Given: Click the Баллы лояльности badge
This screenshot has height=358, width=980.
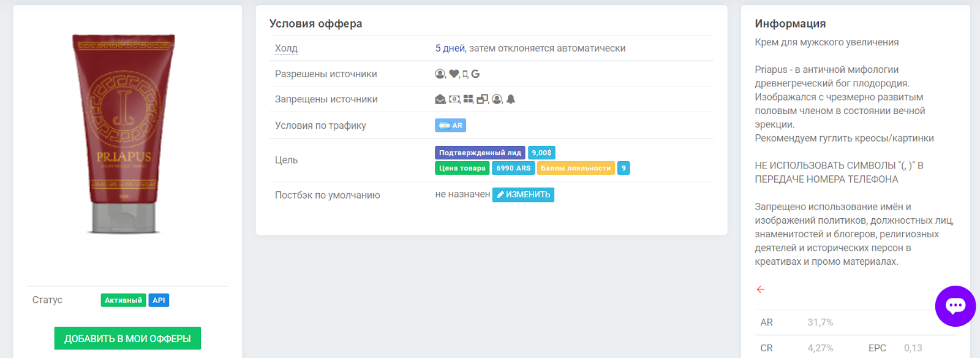Looking at the screenshot, I should pyautogui.click(x=576, y=168).
